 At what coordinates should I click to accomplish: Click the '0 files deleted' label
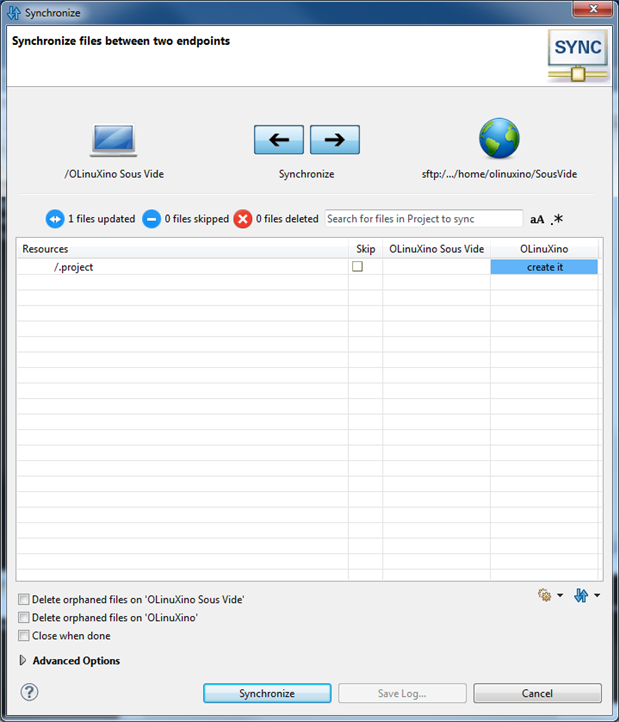coord(287,219)
